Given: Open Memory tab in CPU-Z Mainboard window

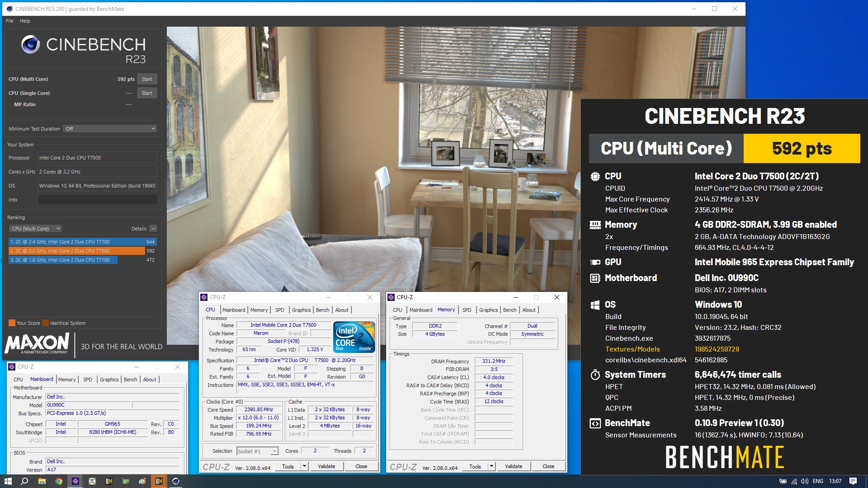Looking at the screenshot, I should tap(67, 380).
